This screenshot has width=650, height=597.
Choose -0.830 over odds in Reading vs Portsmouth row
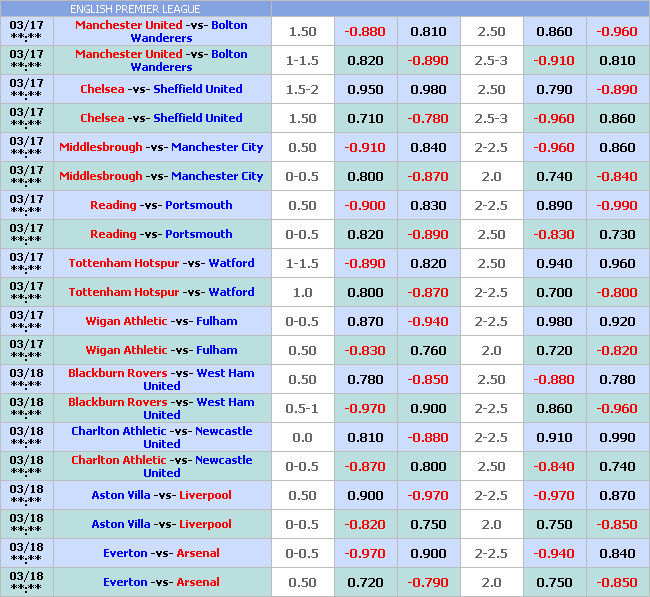tap(554, 234)
